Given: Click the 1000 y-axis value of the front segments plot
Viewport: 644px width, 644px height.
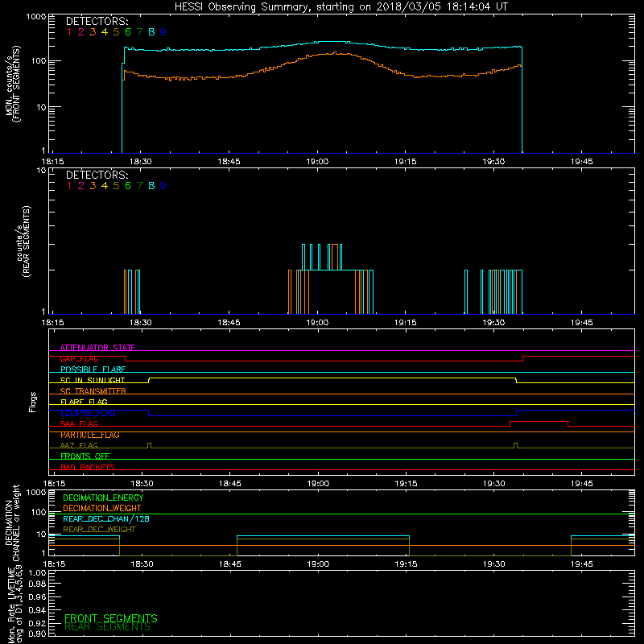Looking at the screenshot, I should (36, 17).
